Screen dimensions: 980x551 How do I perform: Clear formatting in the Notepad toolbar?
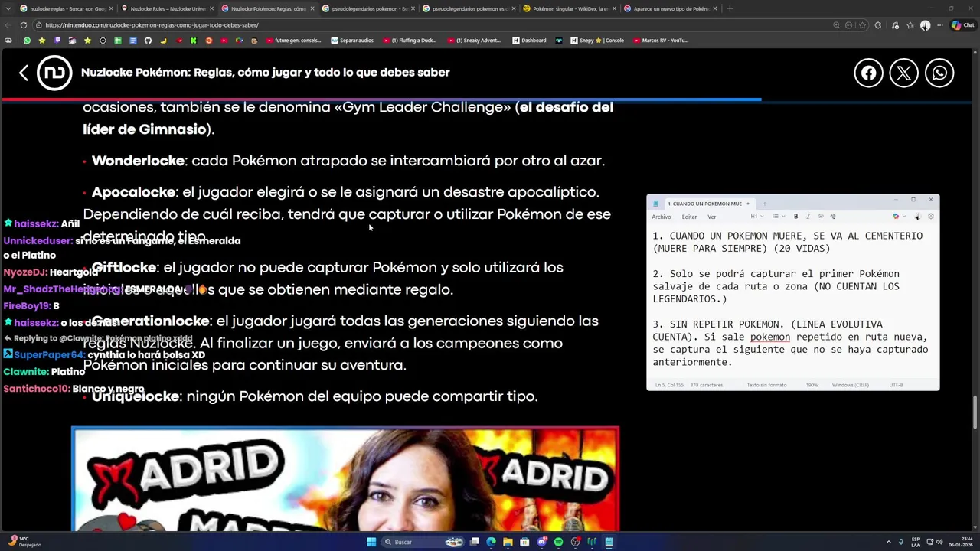point(833,217)
